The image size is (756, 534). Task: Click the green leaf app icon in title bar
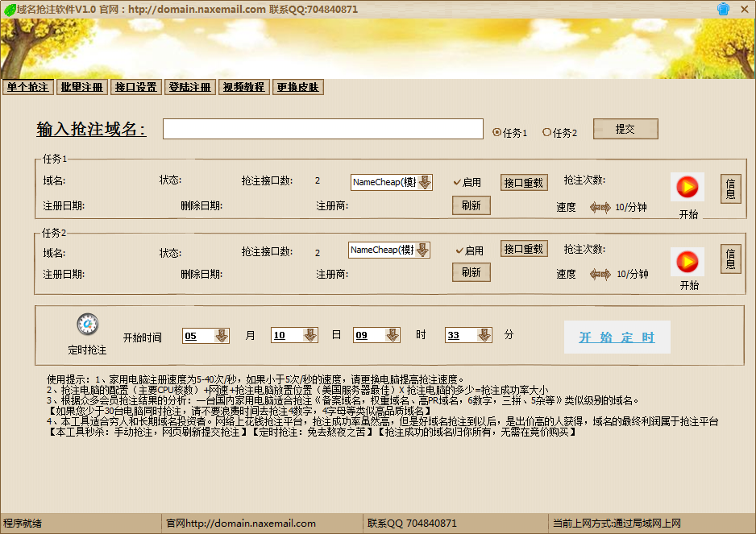point(10,10)
